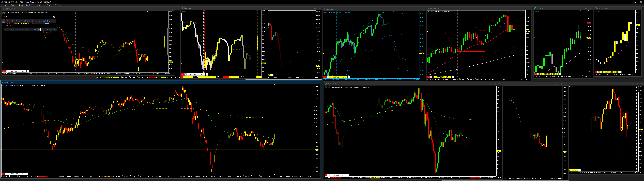Click the 2026/06/10 02:50 date field
Image resolution: width=644 pixels, height=181 pixels.
tap(340, 175)
